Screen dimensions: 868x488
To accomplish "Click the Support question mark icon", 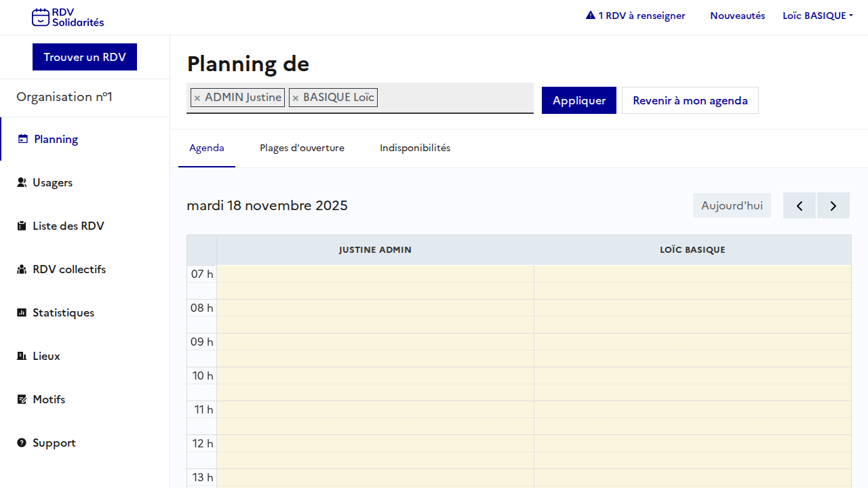I will pyautogui.click(x=22, y=443).
